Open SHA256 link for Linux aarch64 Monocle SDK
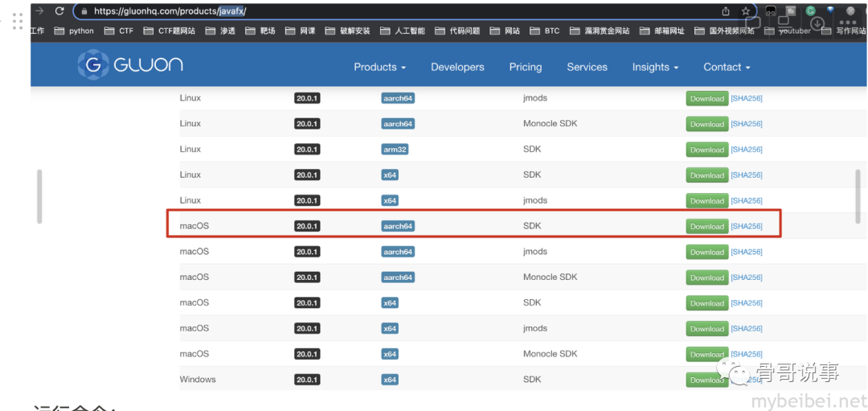This screenshot has width=868, height=411. (746, 124)
